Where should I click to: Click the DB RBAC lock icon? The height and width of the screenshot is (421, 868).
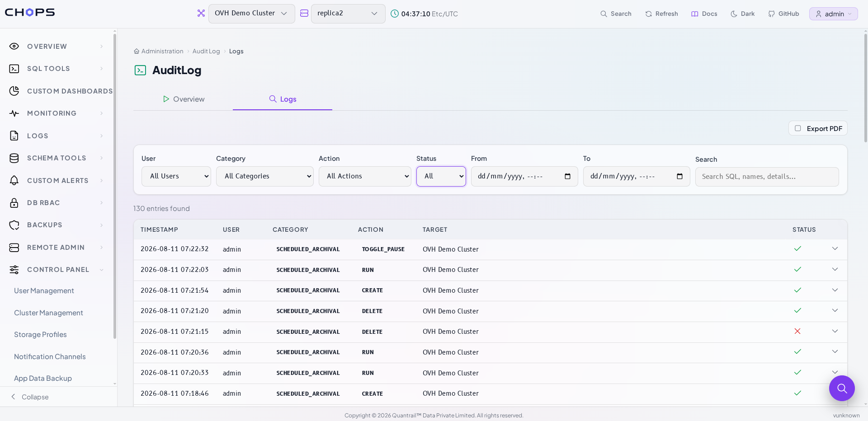(x=14, y=203)
